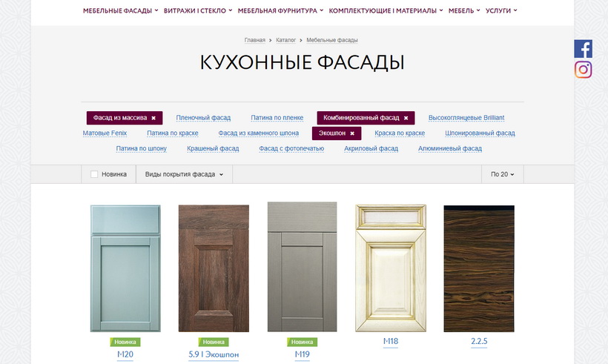View the dark wood 2.2.5 facade image
The image size is (608, 364).
tap(479, 268)
